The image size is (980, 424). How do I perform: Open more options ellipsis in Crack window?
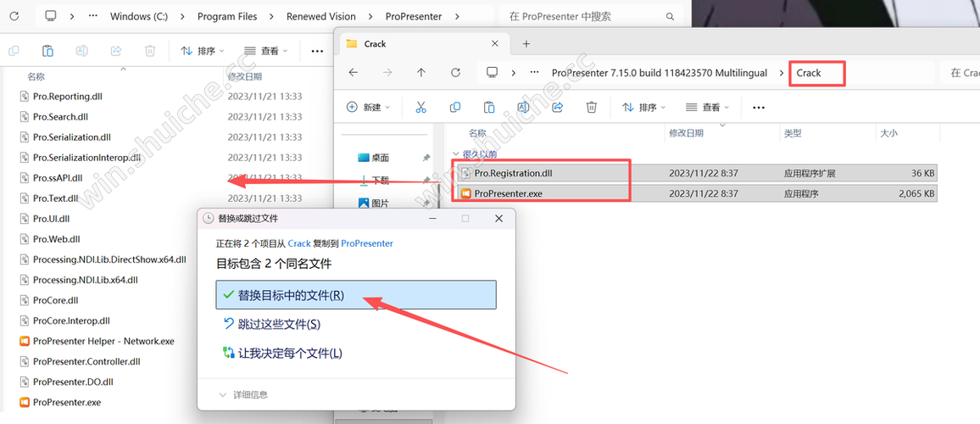click(x=758, y=108)
